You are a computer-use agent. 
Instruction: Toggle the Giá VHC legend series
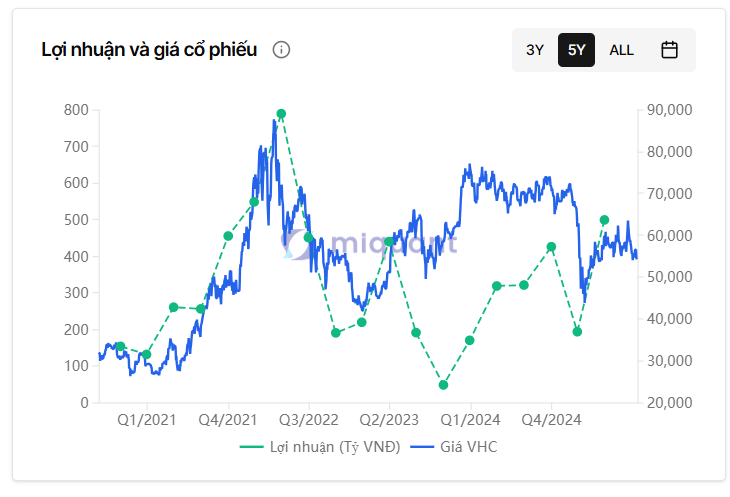click(468, 447)
